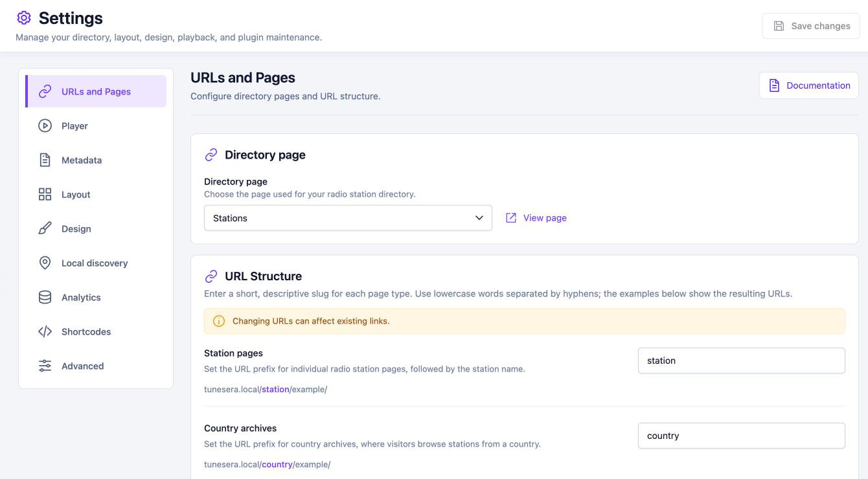Click the "Enter a short, descriptive slug" instructions
This screenshot has width=868, height=479.
tap(498, 294)
